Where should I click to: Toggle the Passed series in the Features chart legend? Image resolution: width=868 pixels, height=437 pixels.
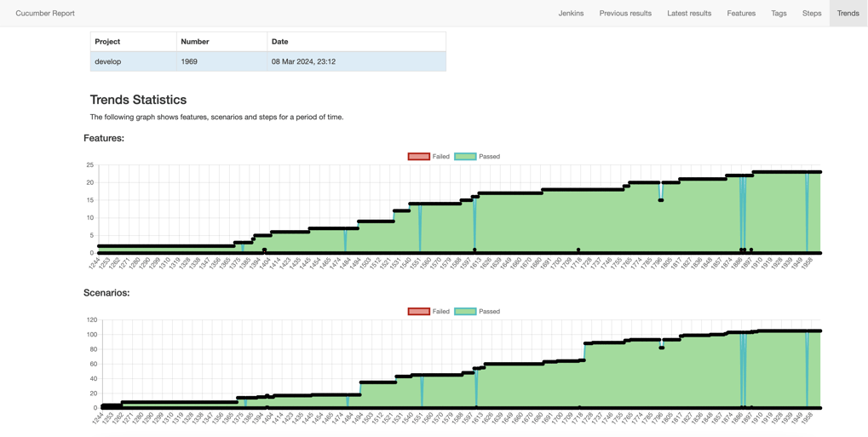[477, 157]
